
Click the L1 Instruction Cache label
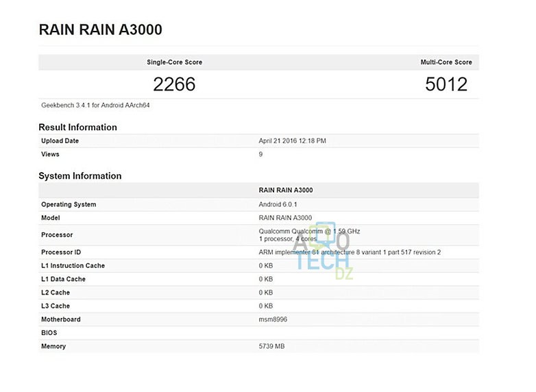(73, 265)
